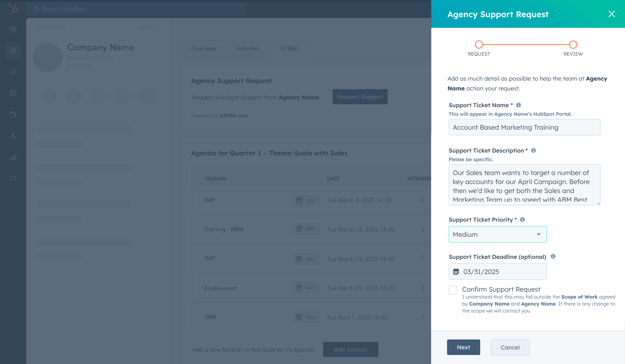
Task: Click the Cancel button
Action: 510,347
